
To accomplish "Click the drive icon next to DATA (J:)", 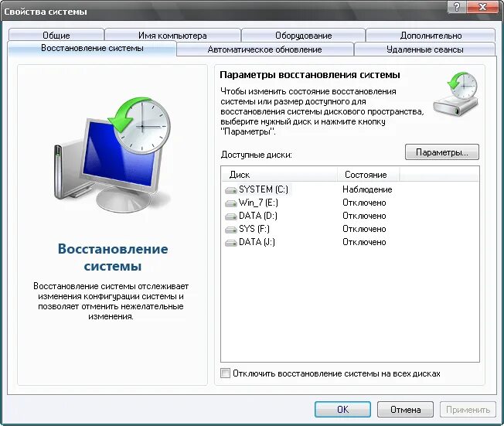I will (231, 243).
